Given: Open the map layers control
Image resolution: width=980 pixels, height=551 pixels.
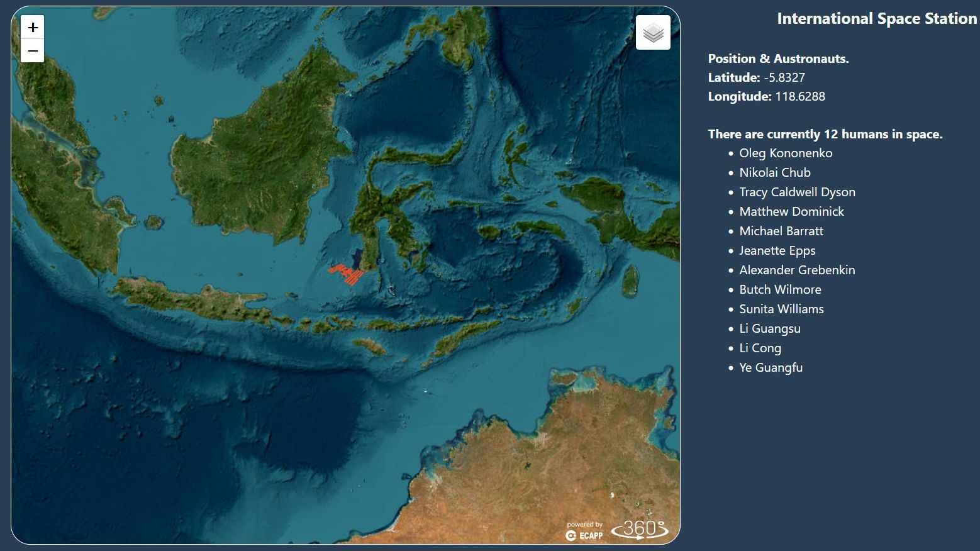Looking at the screenshot, I should [x=653, y=33].
